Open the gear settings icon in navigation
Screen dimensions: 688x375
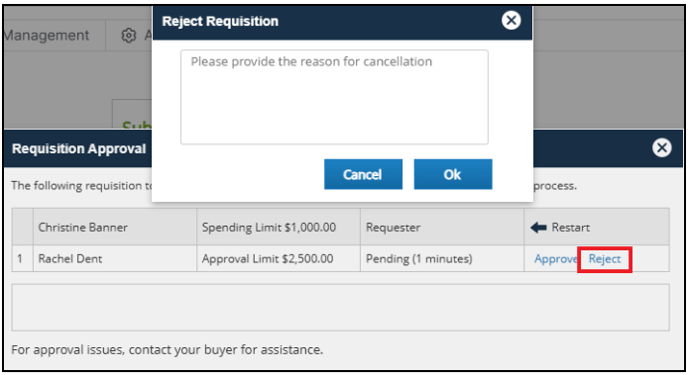[129, 35]
